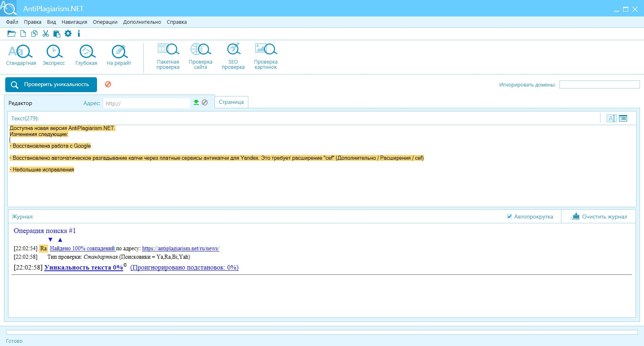The height and width of the screenshot is (346, 644).
Task: Click the 'Готово' status bar text
Action: click(x=14, y=341)
